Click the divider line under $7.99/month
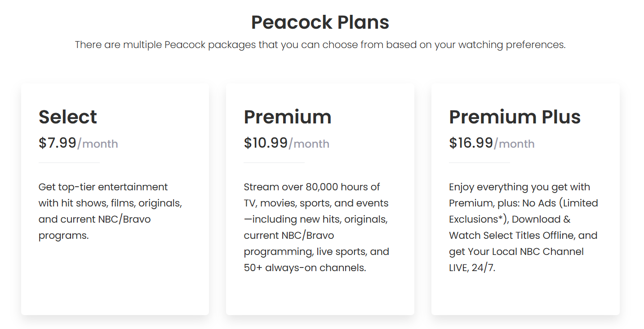644x329 pixels. [69, 162]
